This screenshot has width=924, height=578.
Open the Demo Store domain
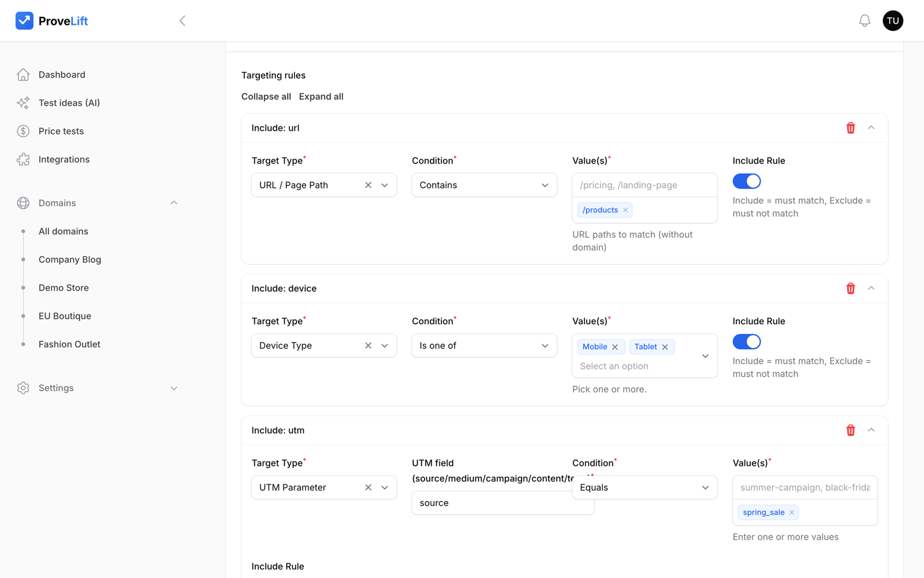pos(64,288)
